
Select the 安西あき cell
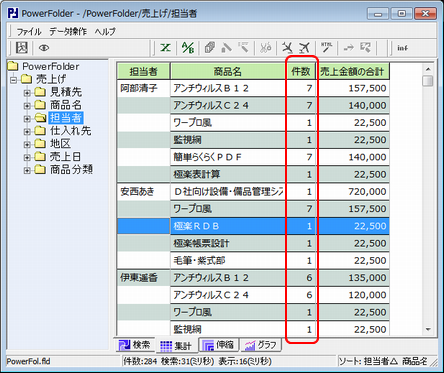(x=144, y=192)
